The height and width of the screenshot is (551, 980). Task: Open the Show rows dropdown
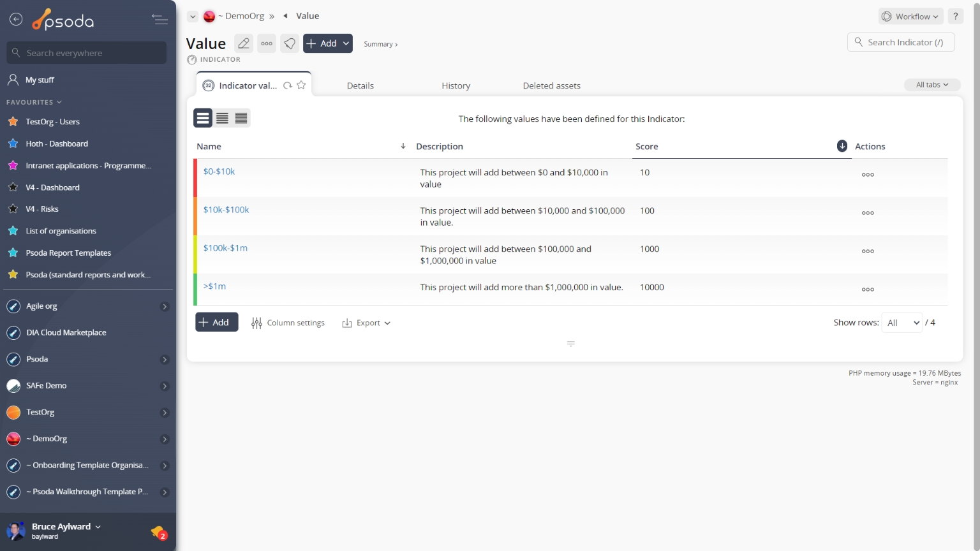(x=902, y=323)
